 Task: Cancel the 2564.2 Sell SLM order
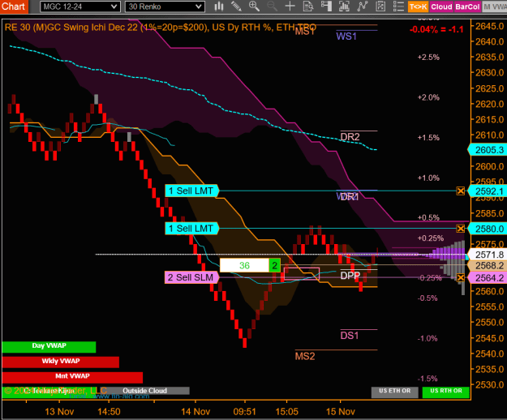click(461, 277)
